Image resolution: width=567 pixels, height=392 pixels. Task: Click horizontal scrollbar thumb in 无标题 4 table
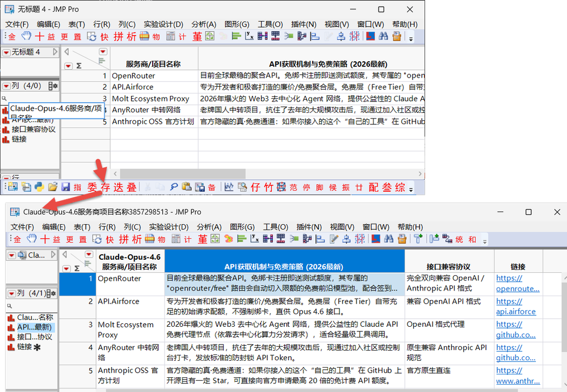point(183,174)
